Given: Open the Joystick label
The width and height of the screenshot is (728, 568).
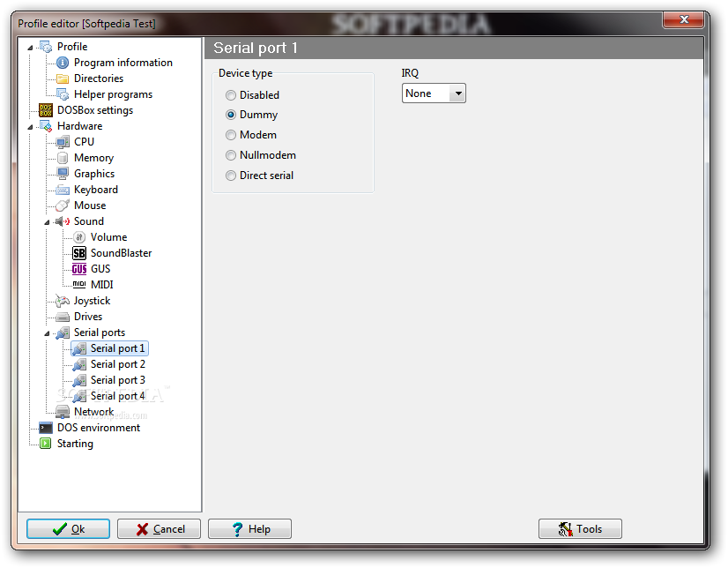Looking at the screenshot, I should click(x=92, y=301).
